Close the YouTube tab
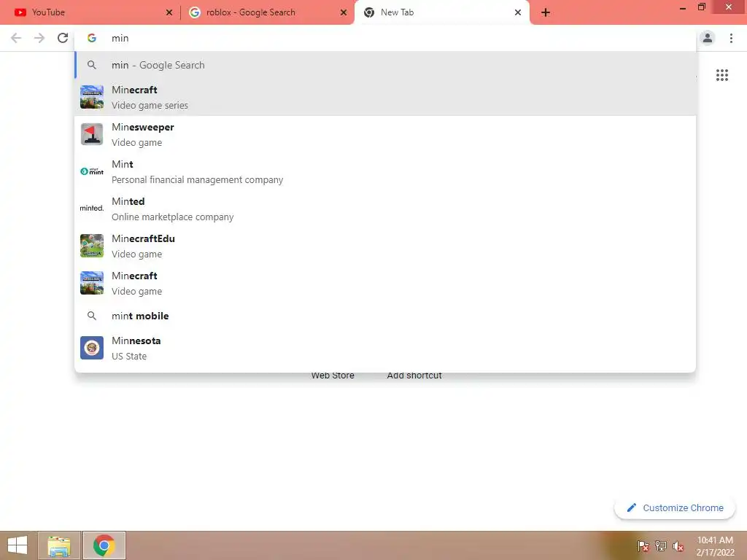 pyautogui.click(x=169, y=12)
